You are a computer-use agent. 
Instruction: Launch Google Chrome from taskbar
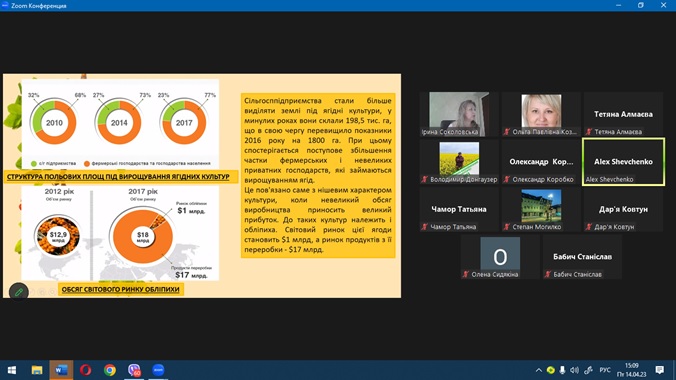[x=110, y=370]
